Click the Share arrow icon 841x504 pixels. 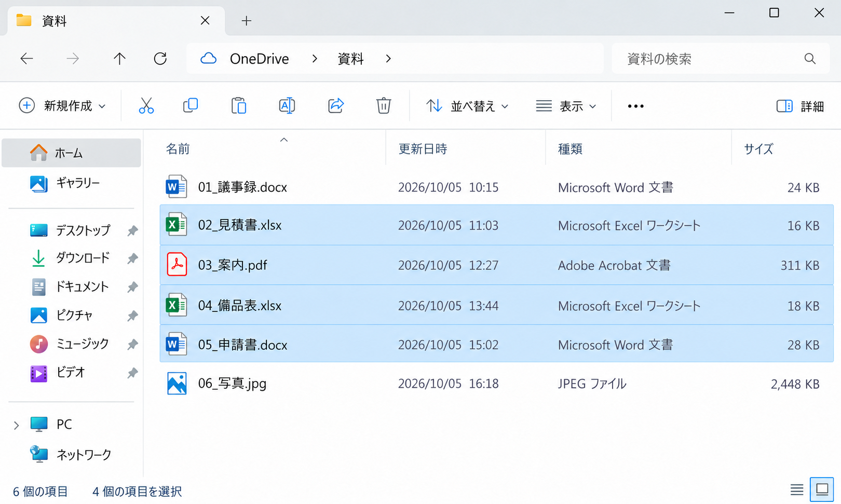[x=336, y=105]
